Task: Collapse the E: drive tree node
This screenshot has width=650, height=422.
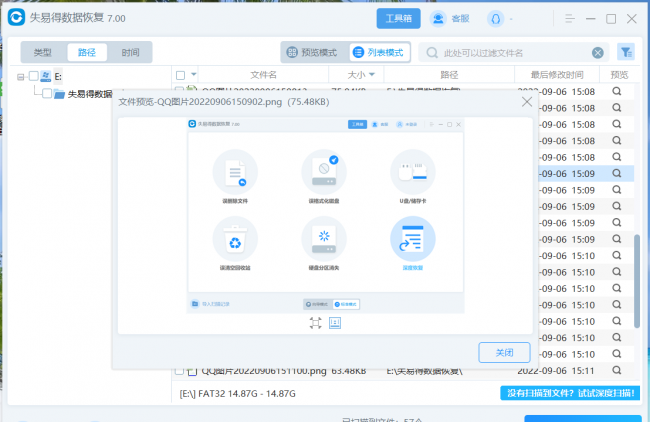Action: coord(20,77)
